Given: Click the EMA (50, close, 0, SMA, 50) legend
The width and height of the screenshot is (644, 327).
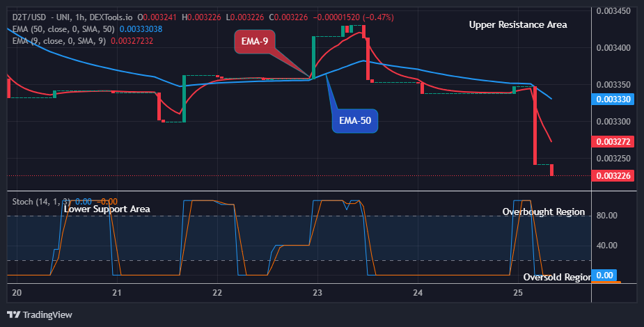Looking at the screenshot, I should (63, 29).
